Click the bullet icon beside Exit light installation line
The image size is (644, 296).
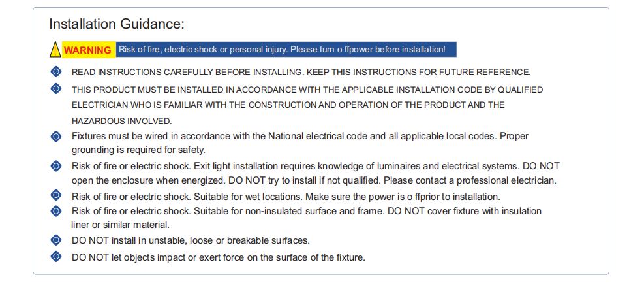click(x=56, y=166)
